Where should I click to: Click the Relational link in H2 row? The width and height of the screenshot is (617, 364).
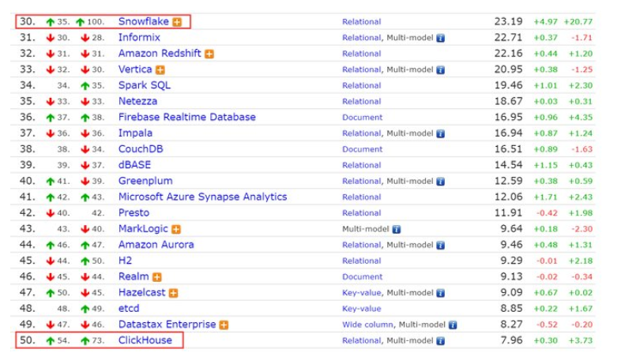pyautogui.click(x=362, y=261)
